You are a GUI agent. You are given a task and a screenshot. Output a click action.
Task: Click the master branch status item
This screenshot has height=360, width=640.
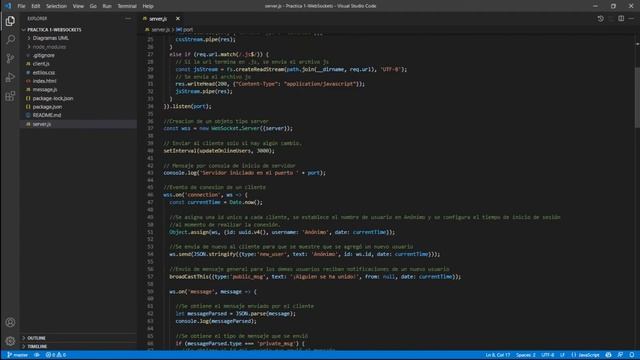pos(18,355)
